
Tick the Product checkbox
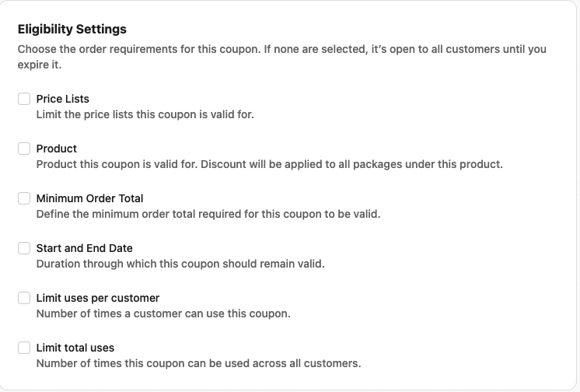pyautogui.click(x=24, y=149)
